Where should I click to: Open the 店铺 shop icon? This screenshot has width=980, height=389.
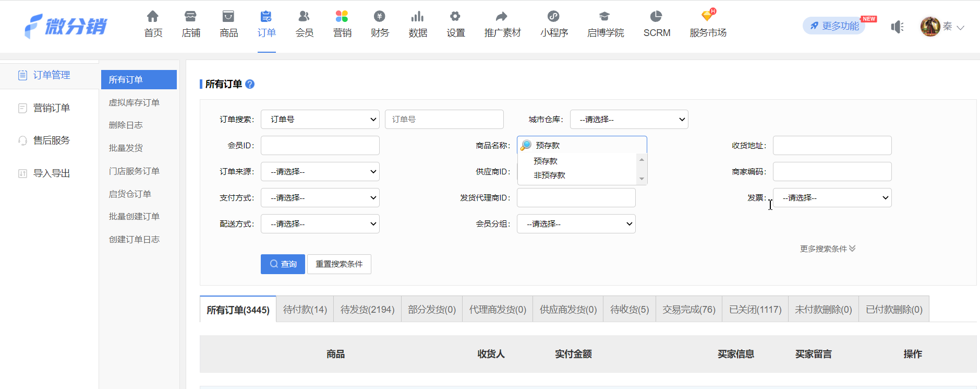191,17
